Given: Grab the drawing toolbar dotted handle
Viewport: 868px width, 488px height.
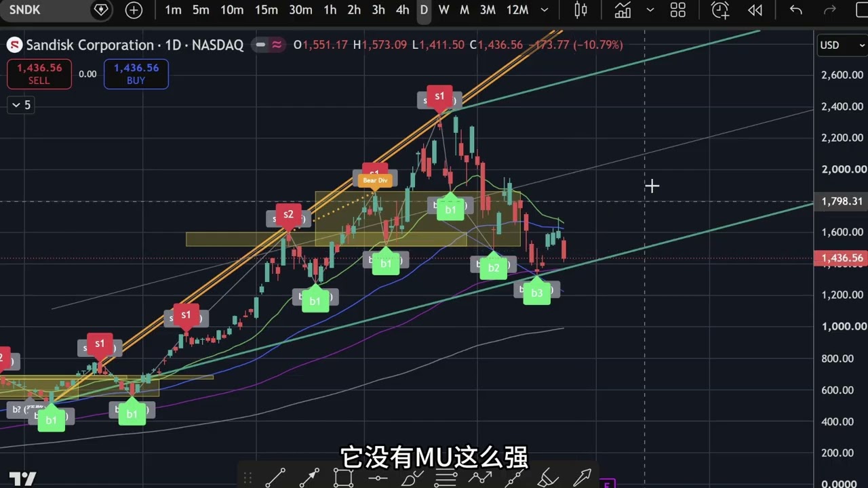Looking at the screenshot, I should pyautogui.click(x=248, y=477).
